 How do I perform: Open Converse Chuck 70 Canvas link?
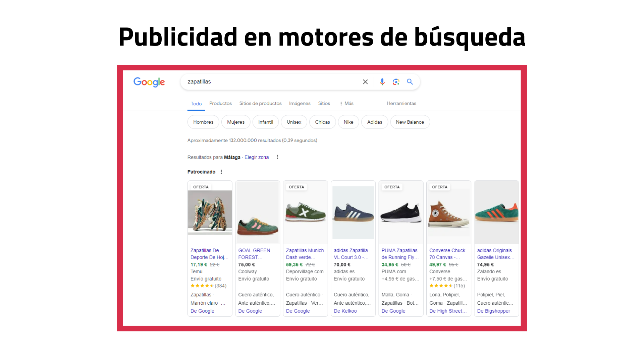447,254
